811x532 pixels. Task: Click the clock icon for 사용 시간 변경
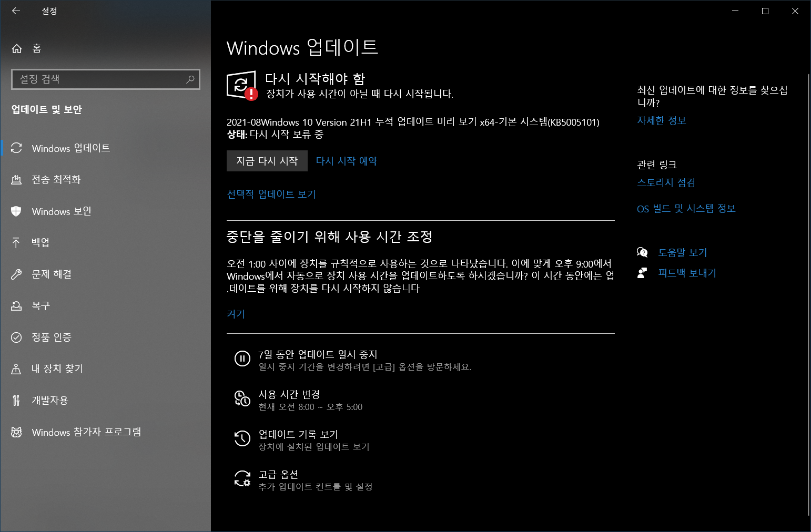pyautogui.click(x=242, y=398)
